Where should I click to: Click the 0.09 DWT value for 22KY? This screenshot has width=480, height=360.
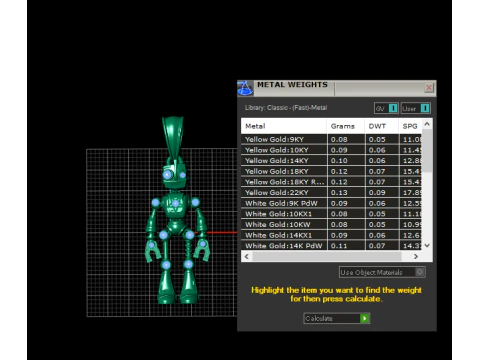[377, 193]
